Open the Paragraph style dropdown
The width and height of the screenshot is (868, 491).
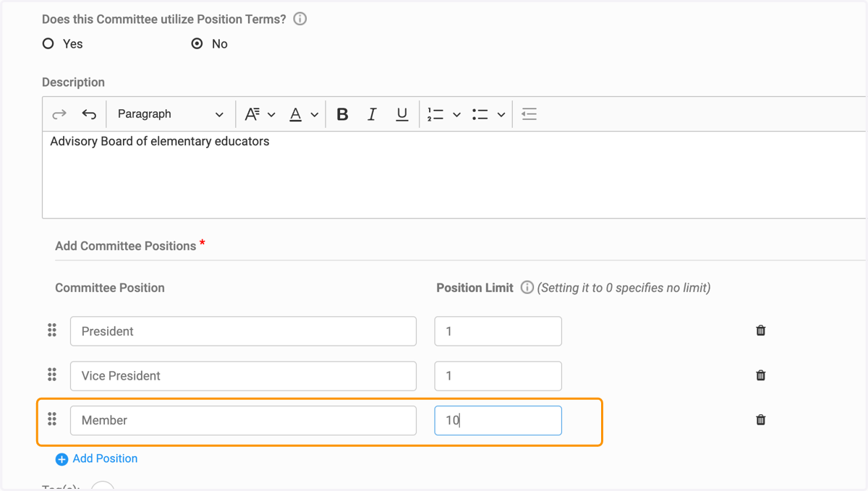171,114
